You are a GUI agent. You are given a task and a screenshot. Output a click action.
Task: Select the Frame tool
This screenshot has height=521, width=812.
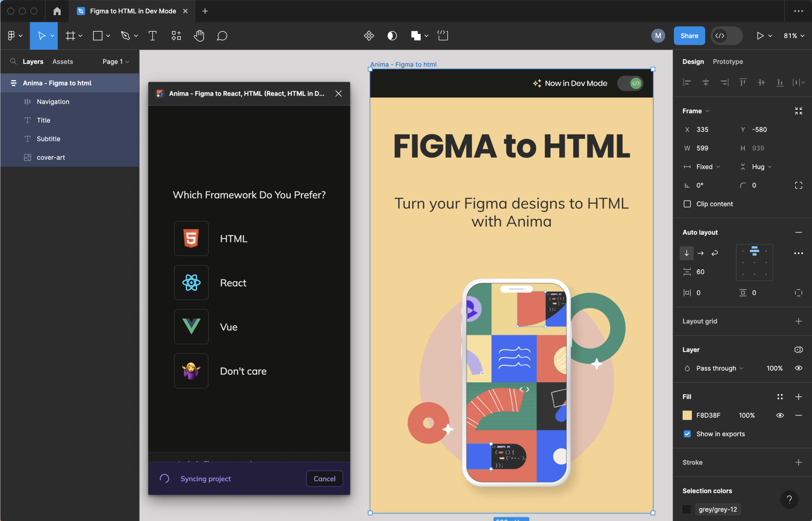pyautogui.click(x=71, y=35)
